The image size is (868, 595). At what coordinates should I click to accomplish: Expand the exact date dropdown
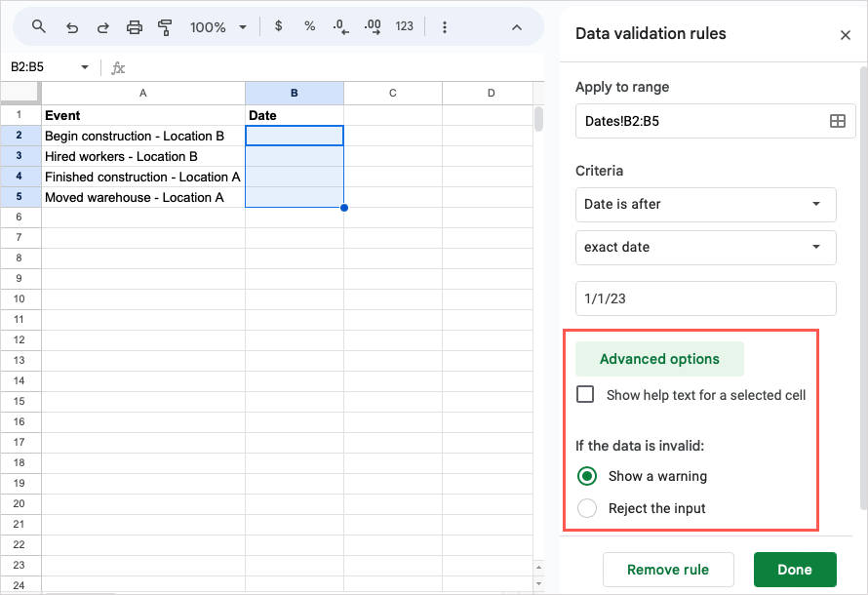(705, 247)
